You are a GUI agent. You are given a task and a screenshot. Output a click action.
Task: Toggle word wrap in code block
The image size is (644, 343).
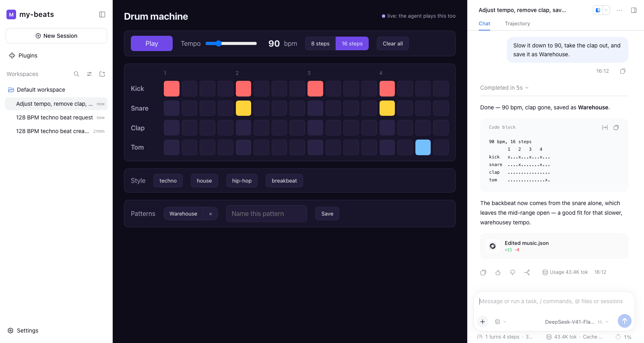pos(605,127)
